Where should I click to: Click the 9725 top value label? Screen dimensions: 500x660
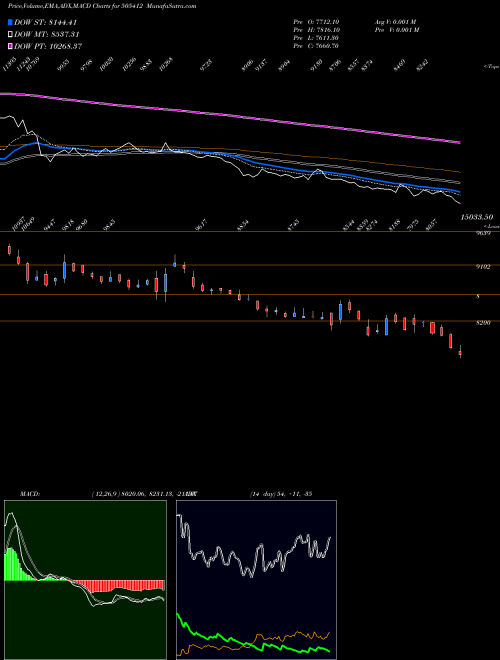coord(206,65)
